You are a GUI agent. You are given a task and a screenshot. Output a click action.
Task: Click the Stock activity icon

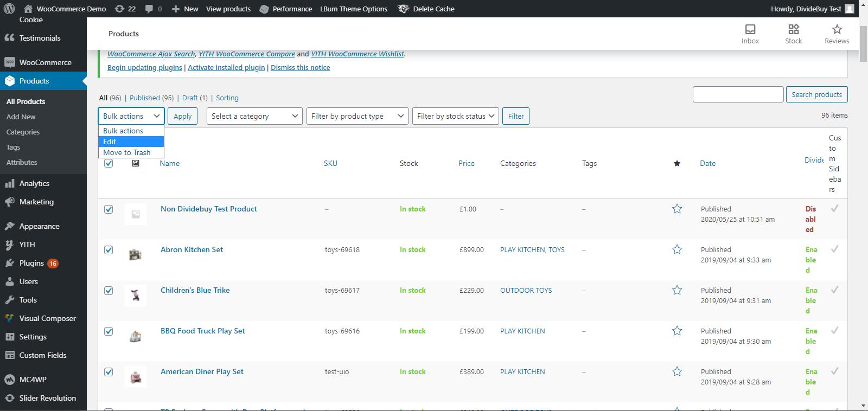point(793,29)
